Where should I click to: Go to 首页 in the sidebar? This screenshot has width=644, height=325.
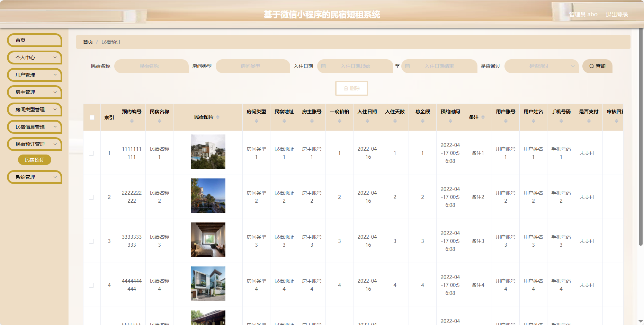click(x=35, y=40)
